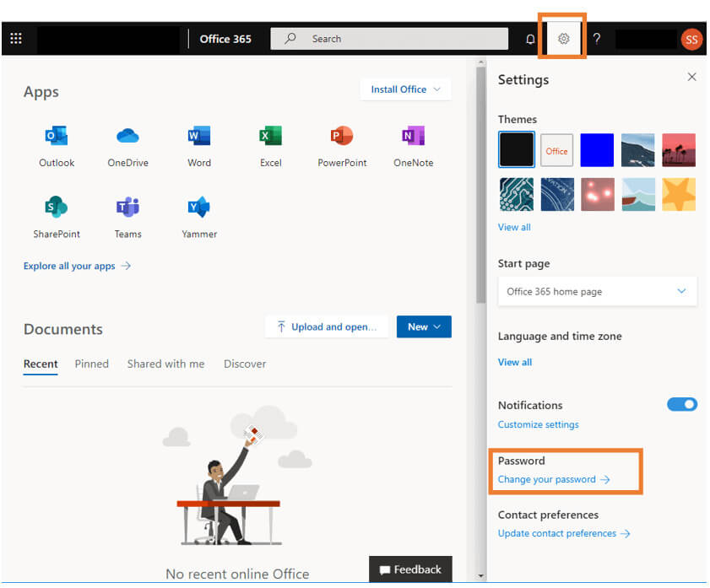Choose the yellow star theme
Image resolution: width=710 pixels, height=588 pixels.
[x=678, y=195]
